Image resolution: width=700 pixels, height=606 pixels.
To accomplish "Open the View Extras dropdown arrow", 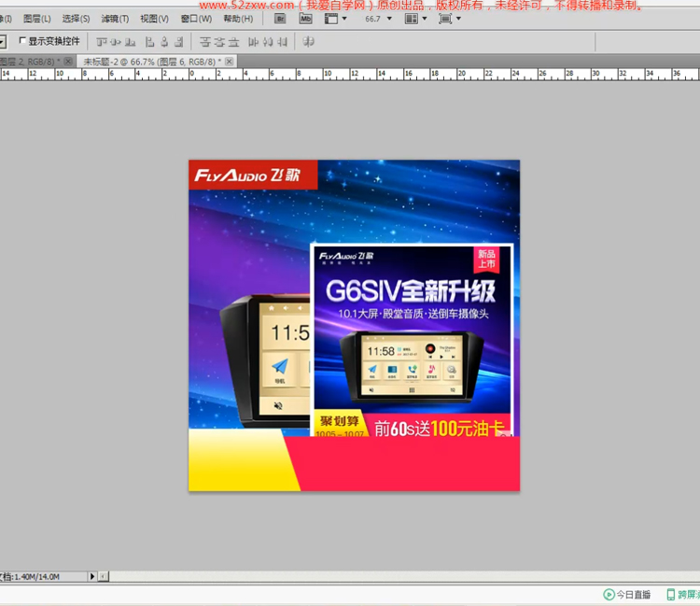I will click(x=344, y=19).
